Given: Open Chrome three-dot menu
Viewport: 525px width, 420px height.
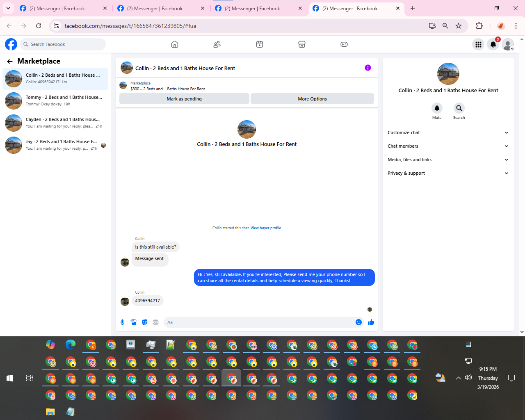Looking at the screenshot, I should tap(516, 26).
